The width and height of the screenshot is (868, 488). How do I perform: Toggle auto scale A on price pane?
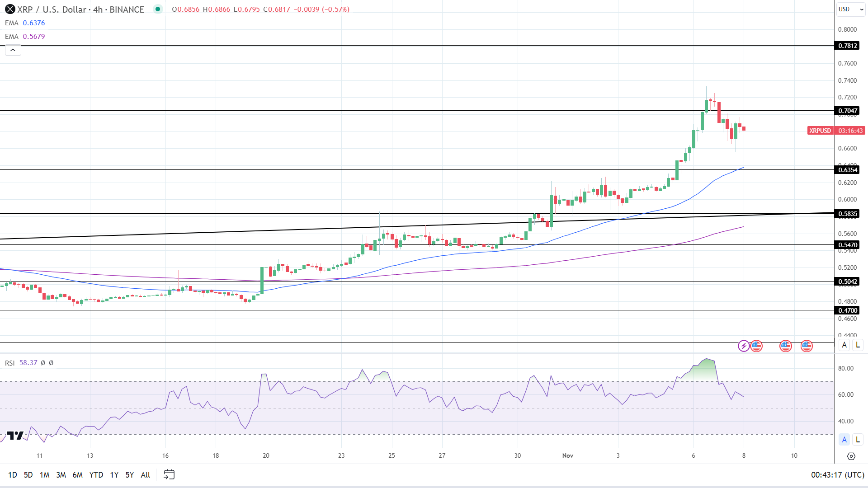(844, 345)
